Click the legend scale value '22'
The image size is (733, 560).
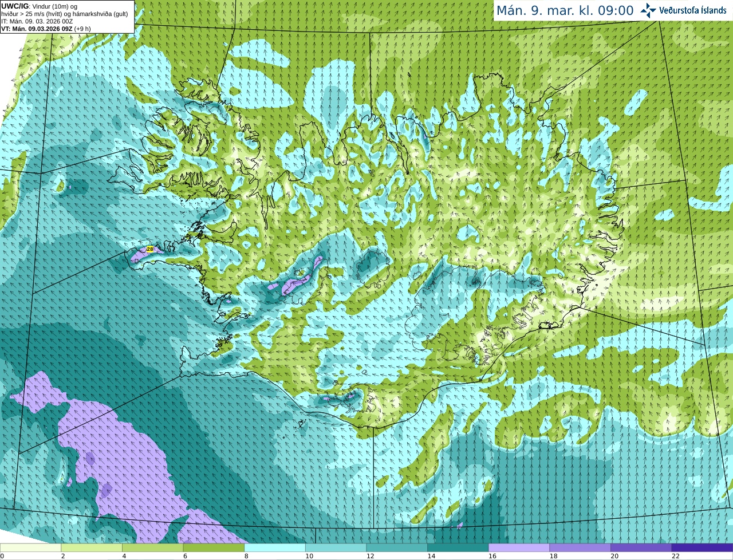(x=676, y=556)
